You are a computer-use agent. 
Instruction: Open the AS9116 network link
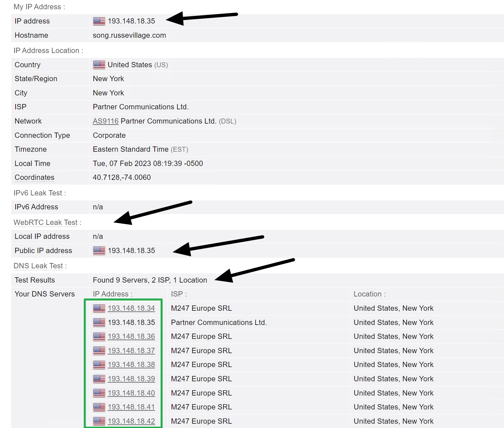(x=105, y=121)
